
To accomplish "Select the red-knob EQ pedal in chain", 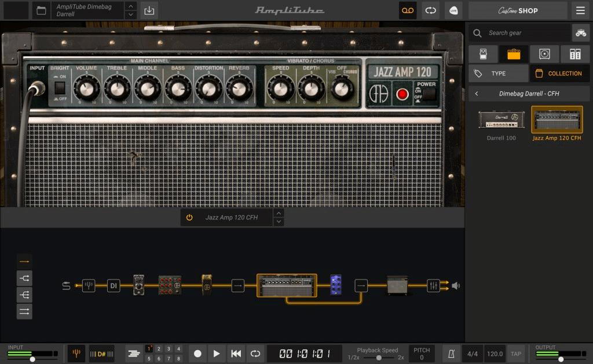I will (x=170, y=285).
